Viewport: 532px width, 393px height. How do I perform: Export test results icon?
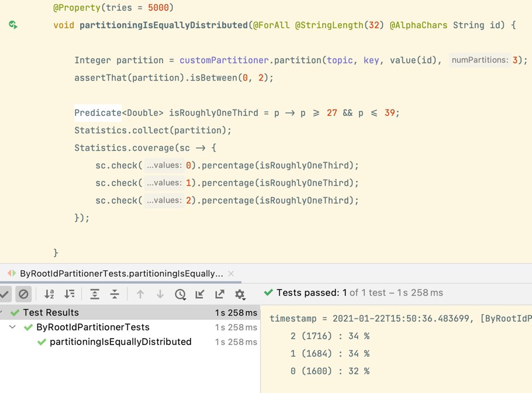tap(219, 294)
